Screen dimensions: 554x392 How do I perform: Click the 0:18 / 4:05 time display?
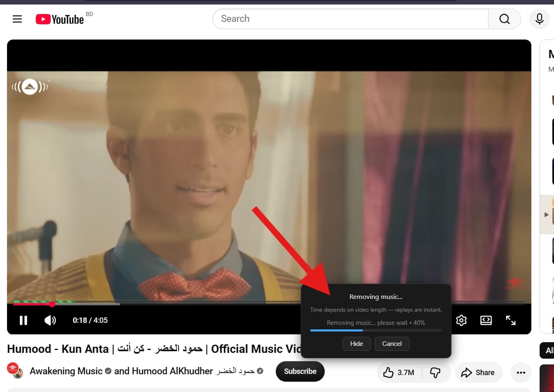90,320
